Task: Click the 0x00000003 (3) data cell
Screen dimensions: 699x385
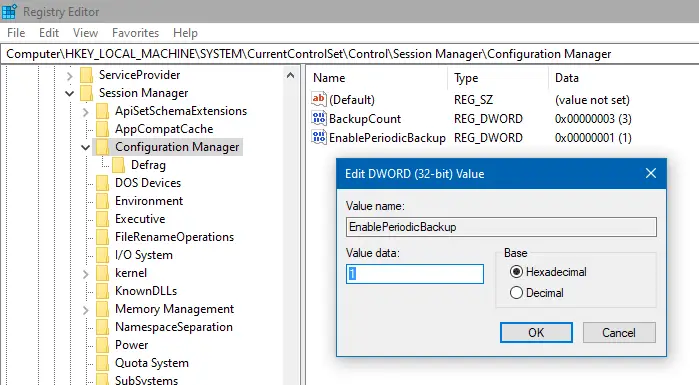Action: pyautogui.click(x=593, y=119)
